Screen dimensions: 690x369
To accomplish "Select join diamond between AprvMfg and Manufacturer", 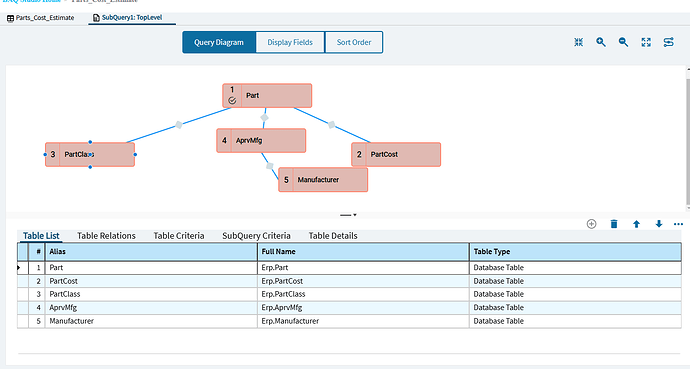I will click(x=270, y=166).
